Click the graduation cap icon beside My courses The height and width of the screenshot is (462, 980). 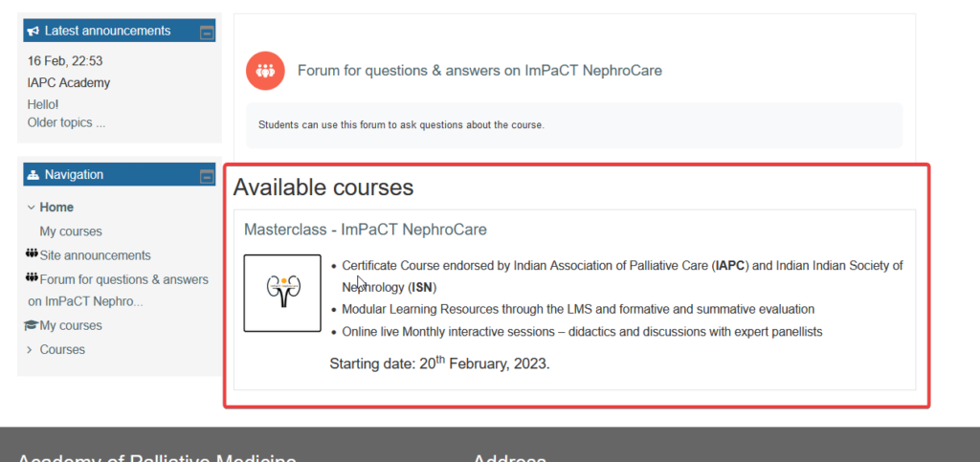(x=32, y=325)
